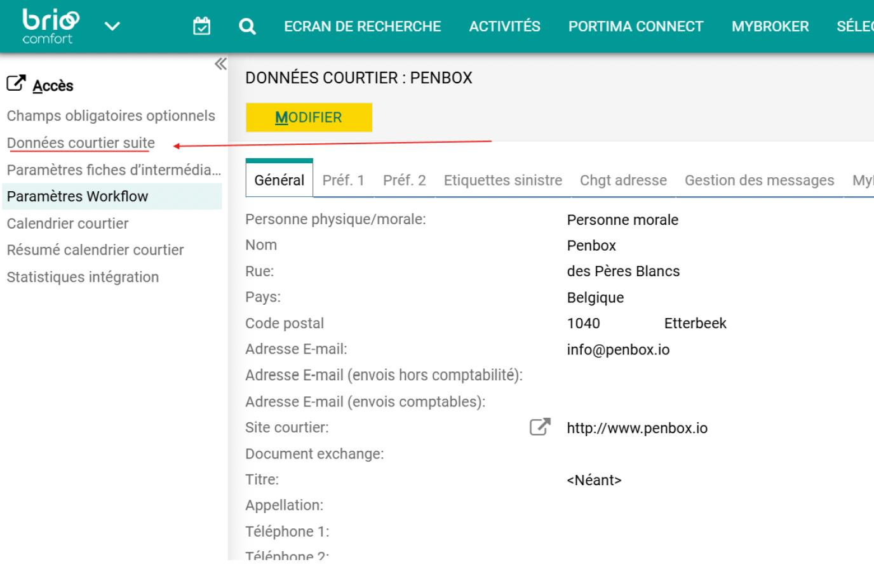Viewport: 874px width, 588px height.
Task: Open the broker site via the external link icon
Action: click(540, 427)
